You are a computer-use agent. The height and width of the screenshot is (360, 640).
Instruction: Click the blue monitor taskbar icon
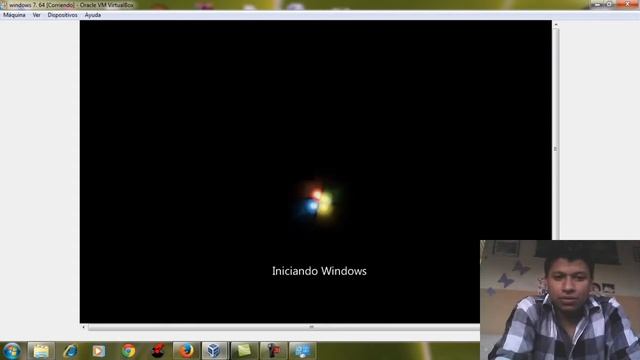(x=302, y=351)
